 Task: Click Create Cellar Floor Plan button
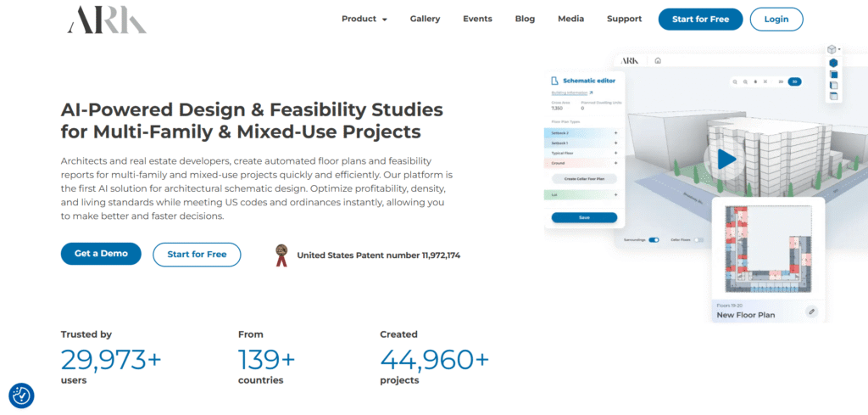584,178
